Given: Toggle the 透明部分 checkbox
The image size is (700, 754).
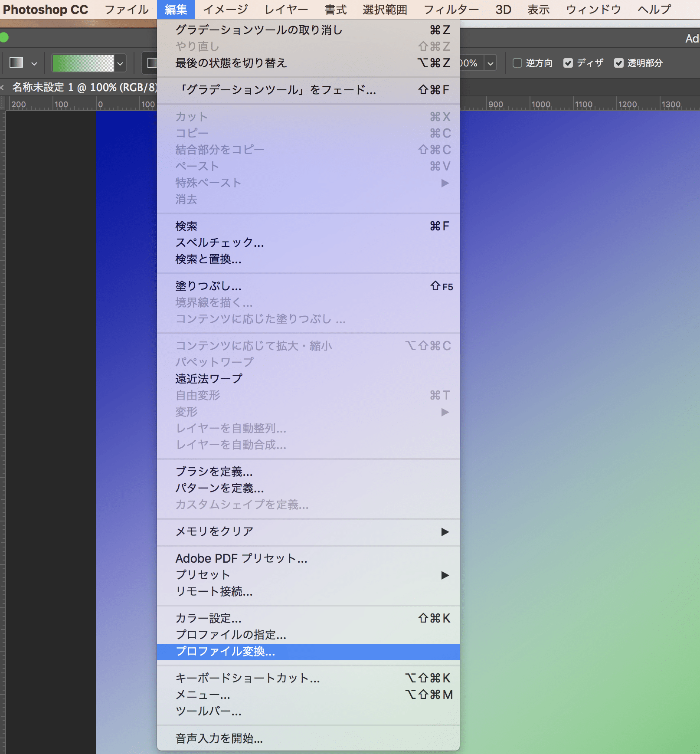Looking at the screenshot, I should 619,63.
